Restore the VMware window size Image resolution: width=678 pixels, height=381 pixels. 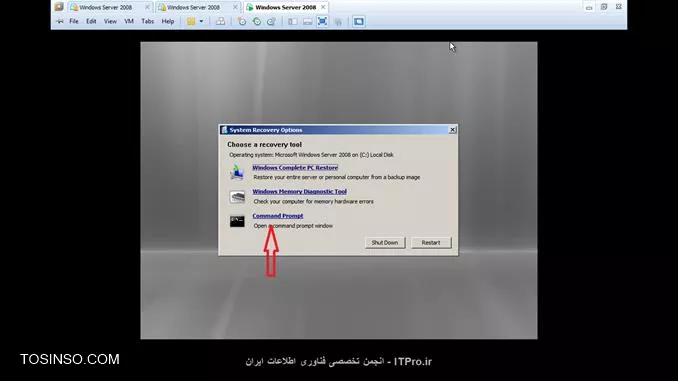pos(604,7)
